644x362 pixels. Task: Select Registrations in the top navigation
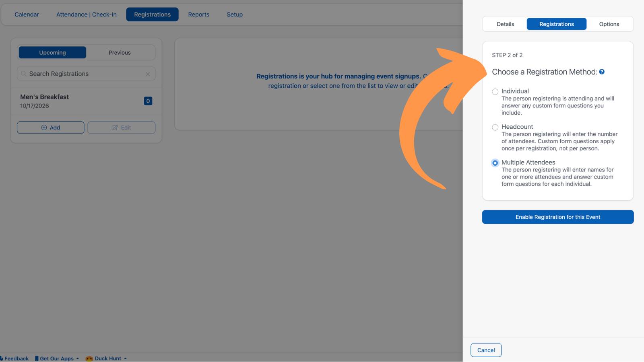pyautogui.click(x=152, y=14)
